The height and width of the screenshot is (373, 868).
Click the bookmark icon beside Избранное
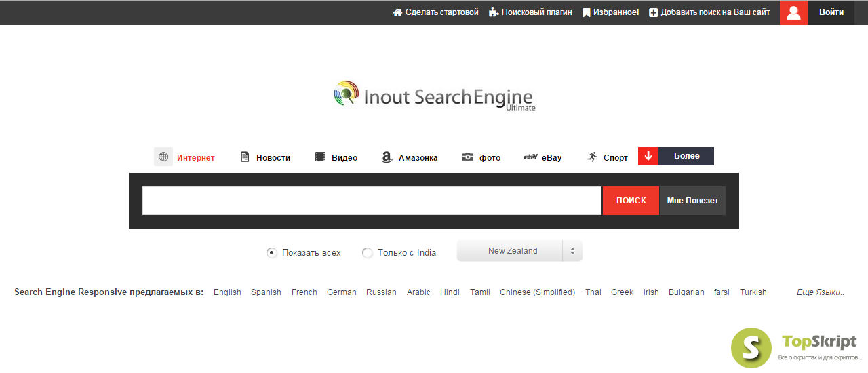[x=587, y=12]
